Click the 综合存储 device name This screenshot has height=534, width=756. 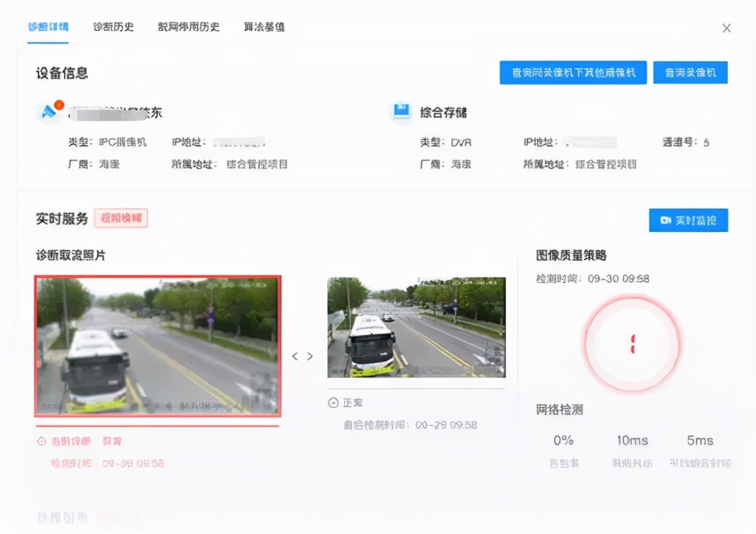coord(443,112)
